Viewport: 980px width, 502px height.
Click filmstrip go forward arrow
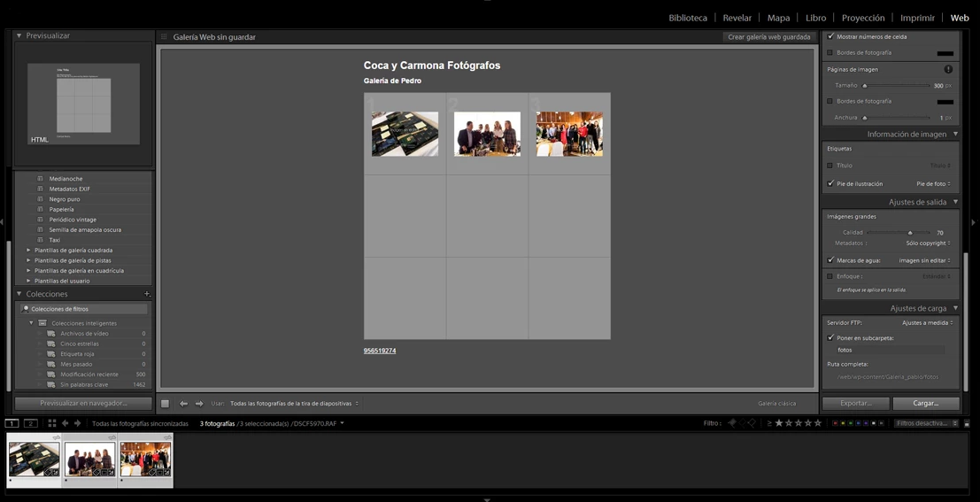pos(78,423)
